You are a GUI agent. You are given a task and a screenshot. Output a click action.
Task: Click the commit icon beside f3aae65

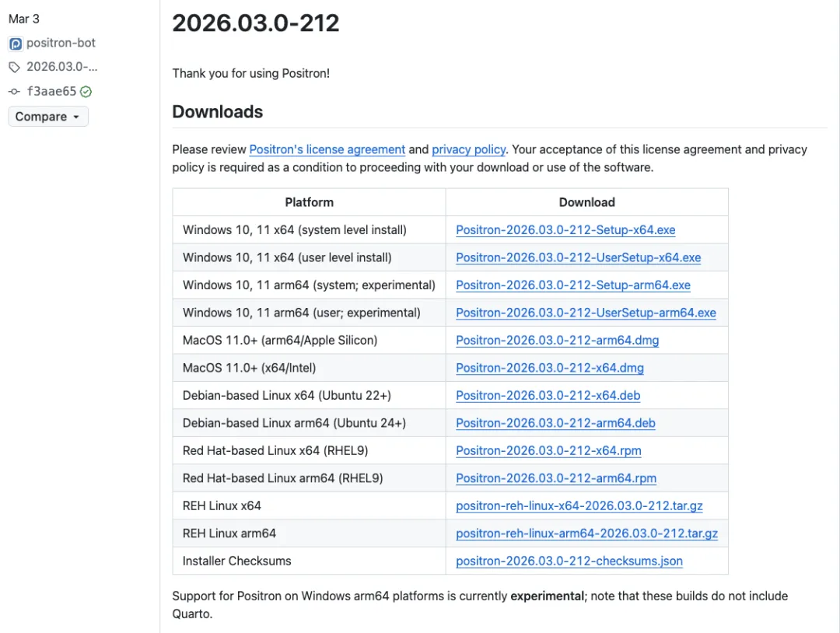[x=15, y=92]
